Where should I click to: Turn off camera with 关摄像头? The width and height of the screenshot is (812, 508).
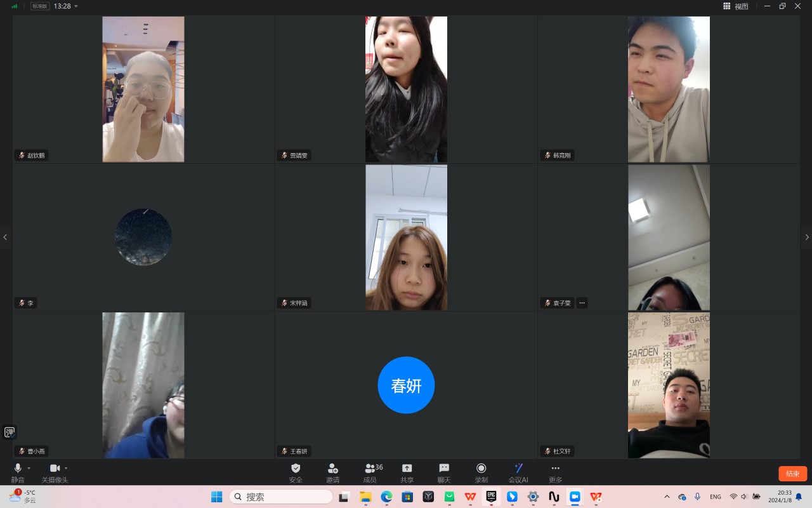[55, 472]
